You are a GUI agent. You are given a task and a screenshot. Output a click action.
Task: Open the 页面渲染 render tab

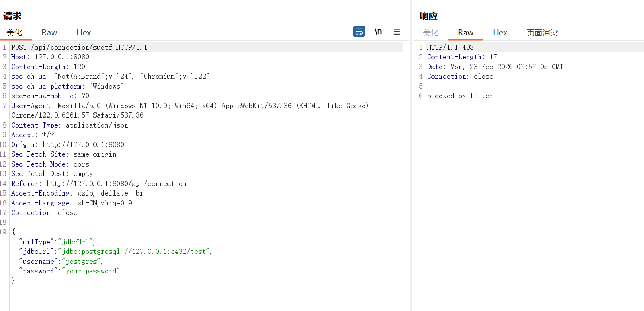(542, 33)
